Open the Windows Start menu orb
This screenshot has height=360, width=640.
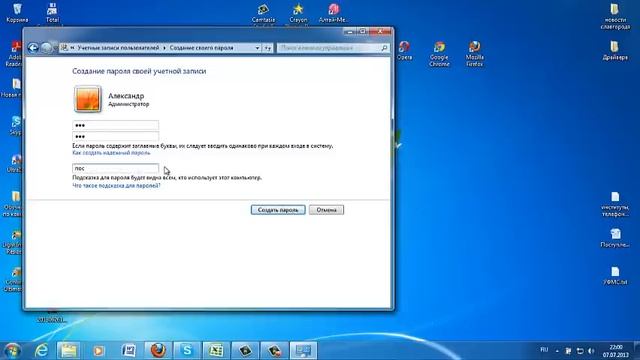point(12,351)
